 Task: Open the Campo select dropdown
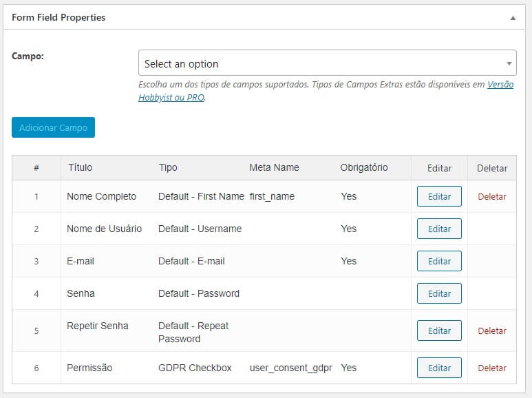click(x=327, y=63)
